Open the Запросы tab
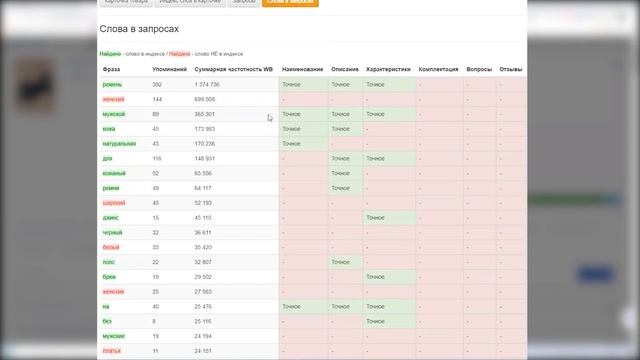The height and width of the screenshot is (360, 640). pyautogui.click(x=244, y=2)
